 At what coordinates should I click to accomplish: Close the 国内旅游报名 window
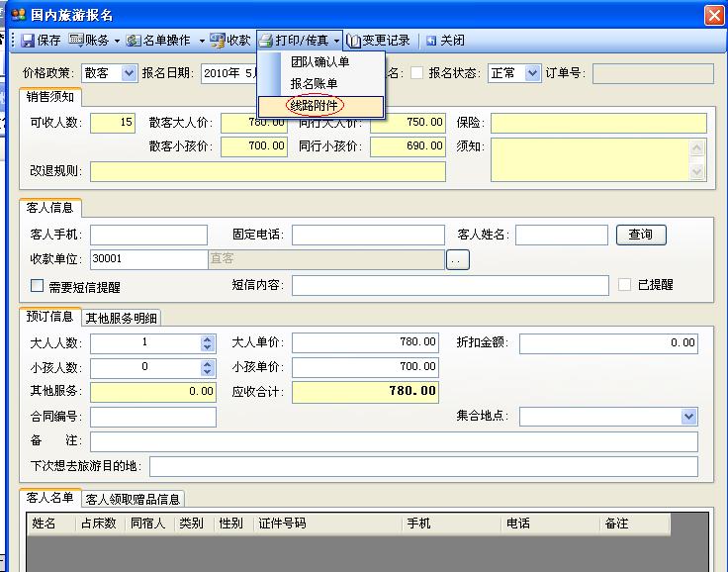[714, 15]
